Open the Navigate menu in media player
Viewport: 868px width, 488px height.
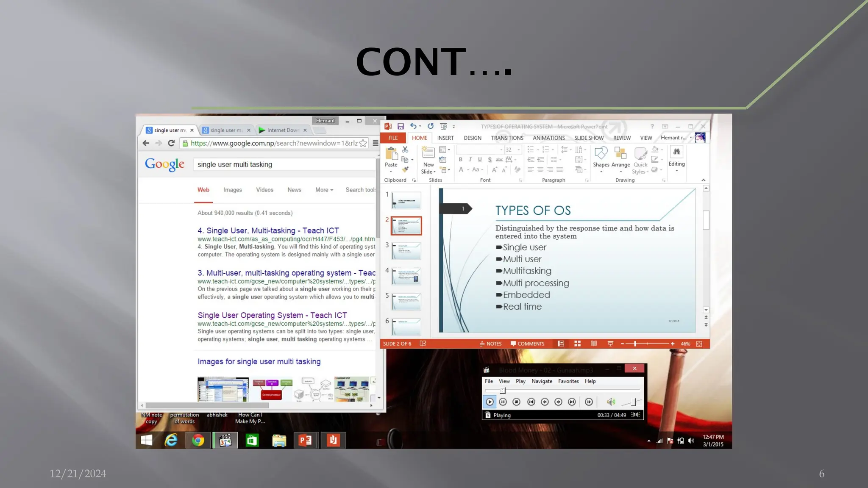pos(542,381)
